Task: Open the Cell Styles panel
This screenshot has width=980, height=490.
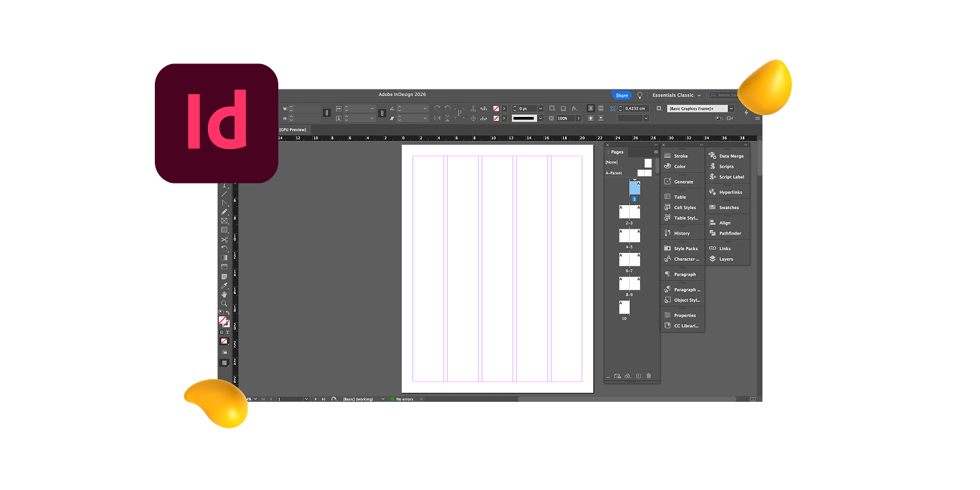Action: pos(681,207)
